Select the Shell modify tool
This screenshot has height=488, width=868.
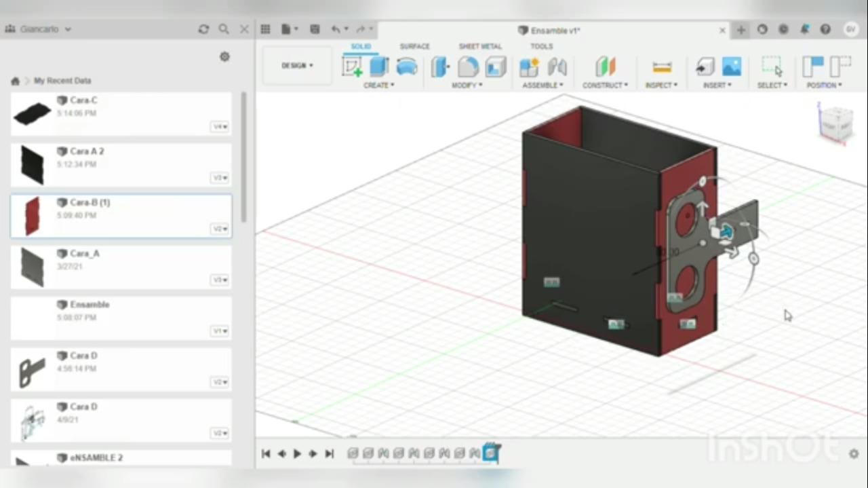[x=496, y=67]
